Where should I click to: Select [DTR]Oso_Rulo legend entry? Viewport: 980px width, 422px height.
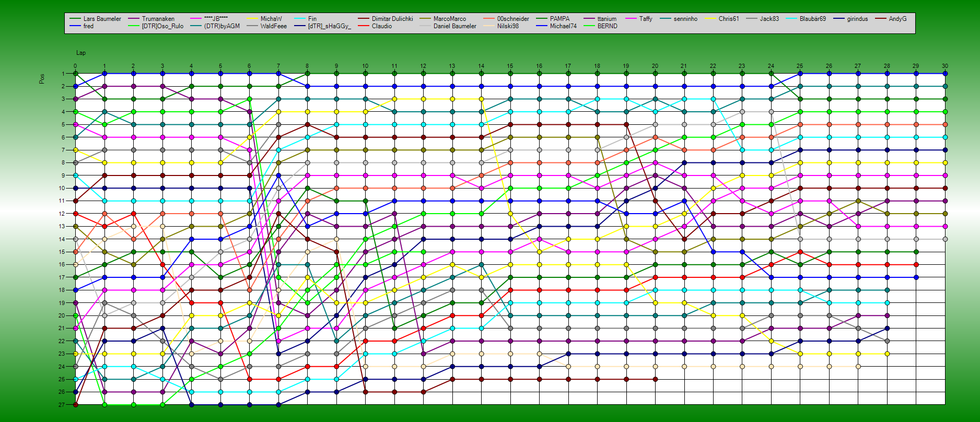(x=162, y=26)
